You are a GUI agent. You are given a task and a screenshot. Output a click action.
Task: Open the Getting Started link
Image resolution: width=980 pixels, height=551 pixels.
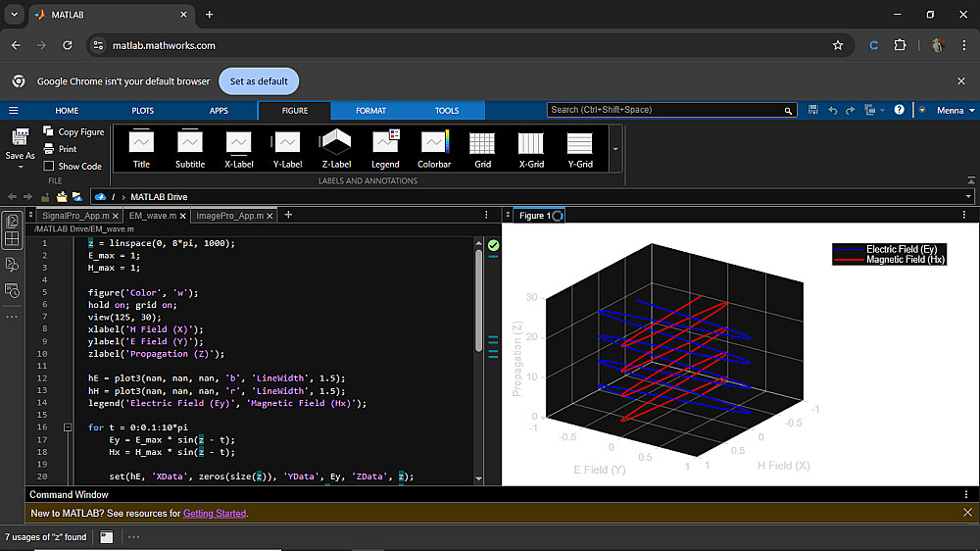point(214,513)
